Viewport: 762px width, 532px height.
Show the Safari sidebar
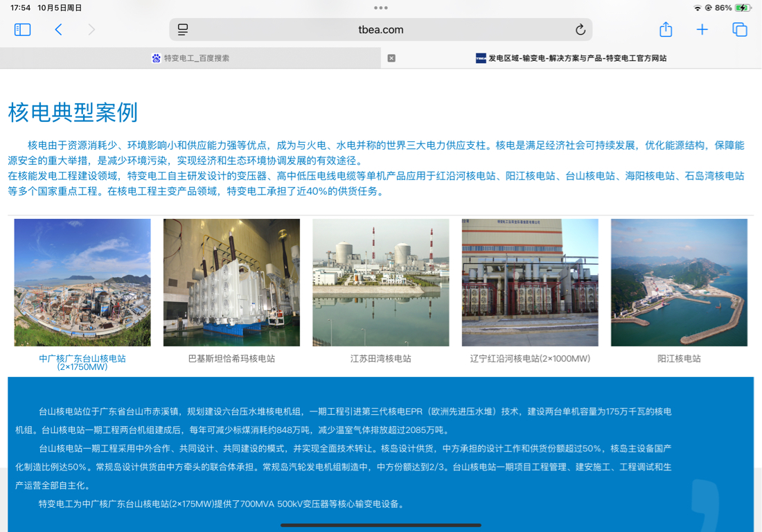pos(22,30)
